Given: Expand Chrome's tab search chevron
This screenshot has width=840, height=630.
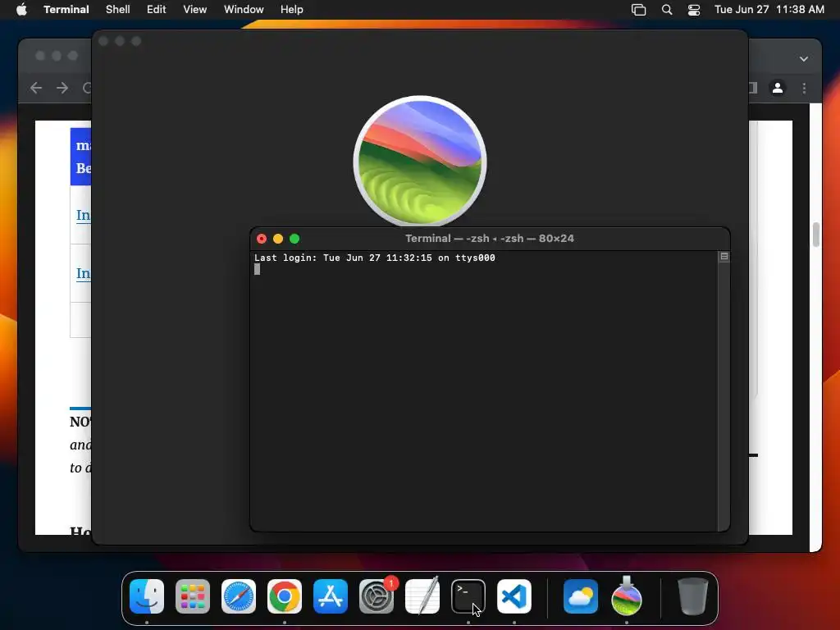Looking at the screenshot, I should tap(804, 59).
